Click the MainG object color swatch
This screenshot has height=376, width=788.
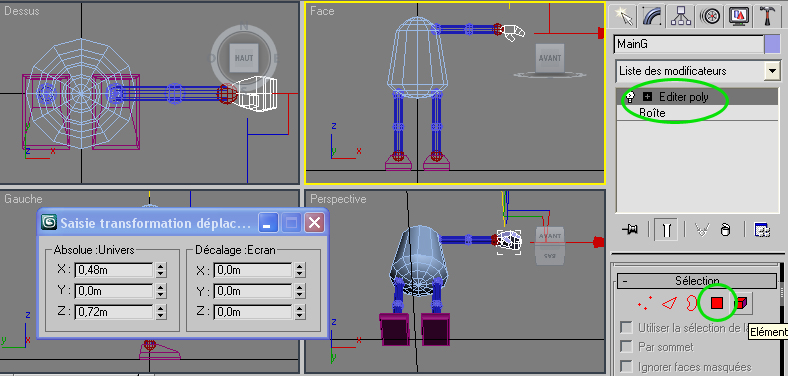point(771,45)
